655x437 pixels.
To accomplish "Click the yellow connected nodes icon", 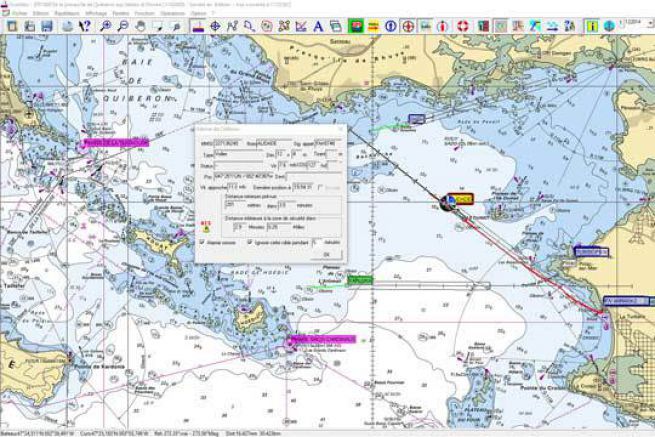I will 284,26.
